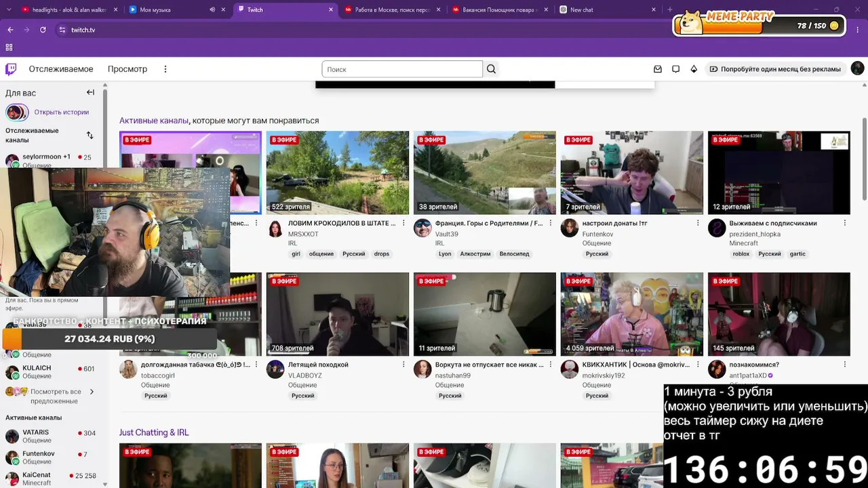The image size is (868, 488).
Task: Open options menu for настроил донаты stream
Action: coord(698,223)
